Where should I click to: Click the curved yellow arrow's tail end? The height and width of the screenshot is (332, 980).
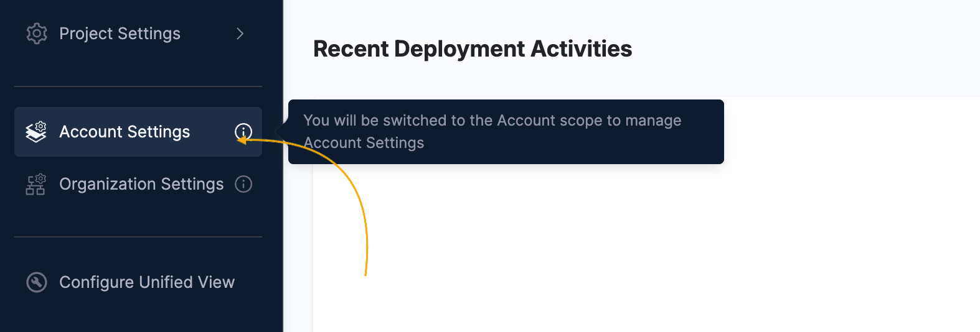365,272
